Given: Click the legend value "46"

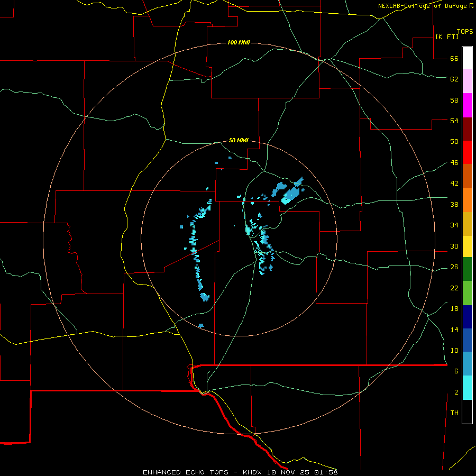Looking at the screenshot, I should coord(454,162).
